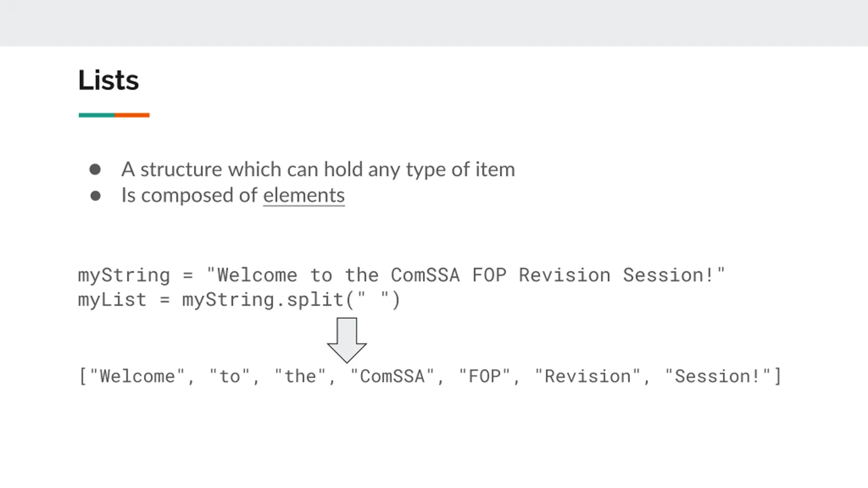868x488 pixels.
Task: Open the underlined "elements" word
Action: point(304,196)
